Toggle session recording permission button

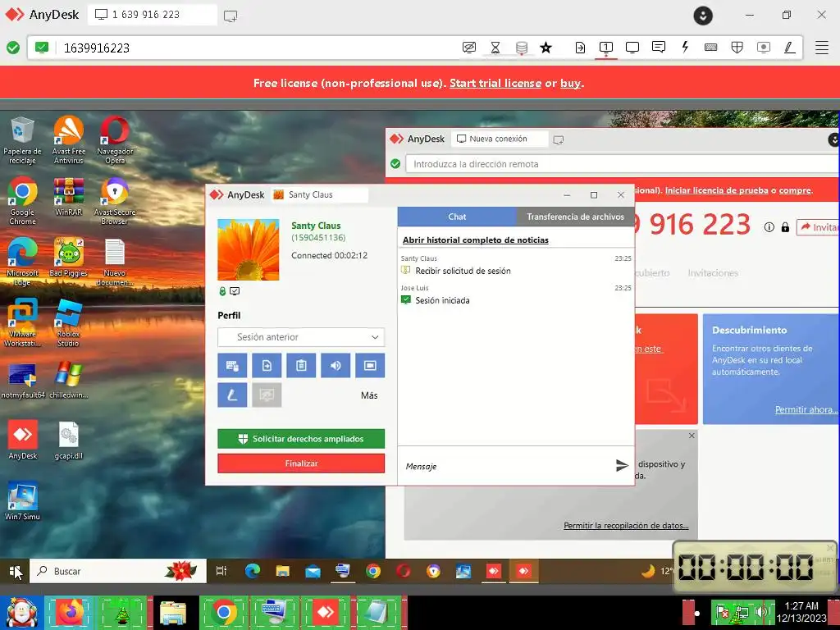[370, 365]
